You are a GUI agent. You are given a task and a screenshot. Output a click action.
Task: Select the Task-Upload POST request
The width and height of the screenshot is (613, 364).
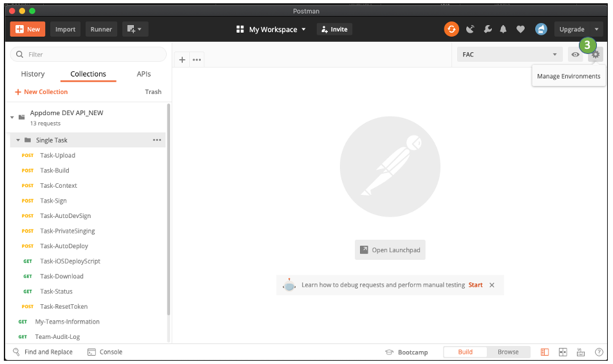[57, 156]
